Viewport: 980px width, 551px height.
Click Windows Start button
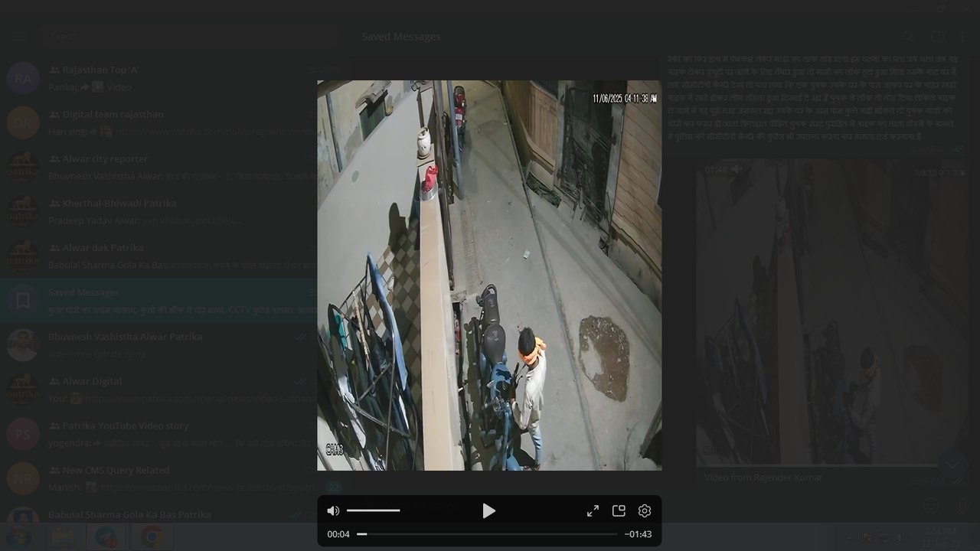(x=18, y=538)
